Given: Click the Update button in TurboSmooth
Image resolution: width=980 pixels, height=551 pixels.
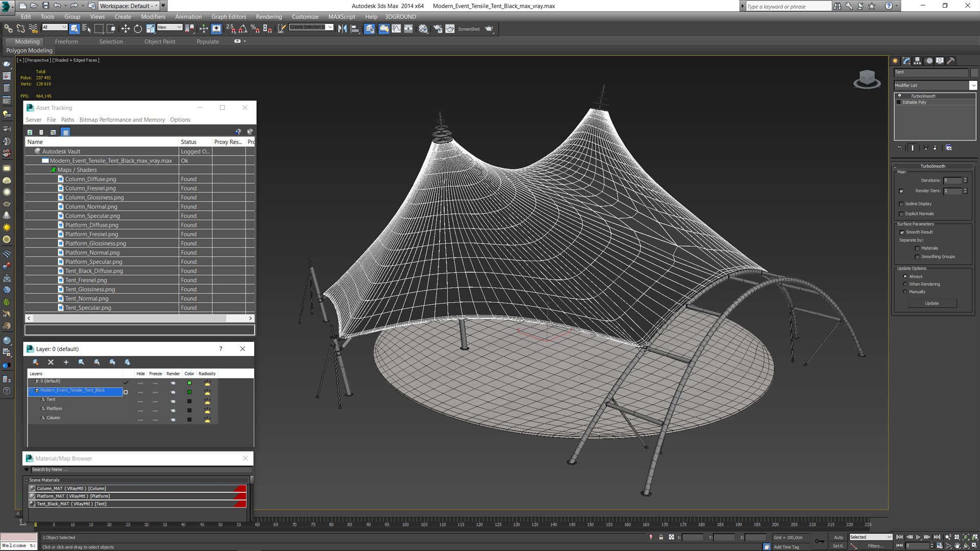Looking at the screenshot, I should pos(932,303).
